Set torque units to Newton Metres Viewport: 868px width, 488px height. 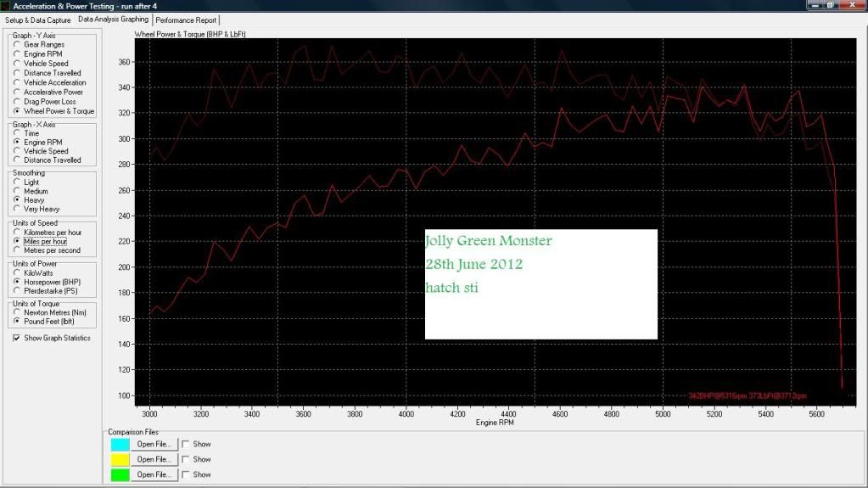coord(17,312)
